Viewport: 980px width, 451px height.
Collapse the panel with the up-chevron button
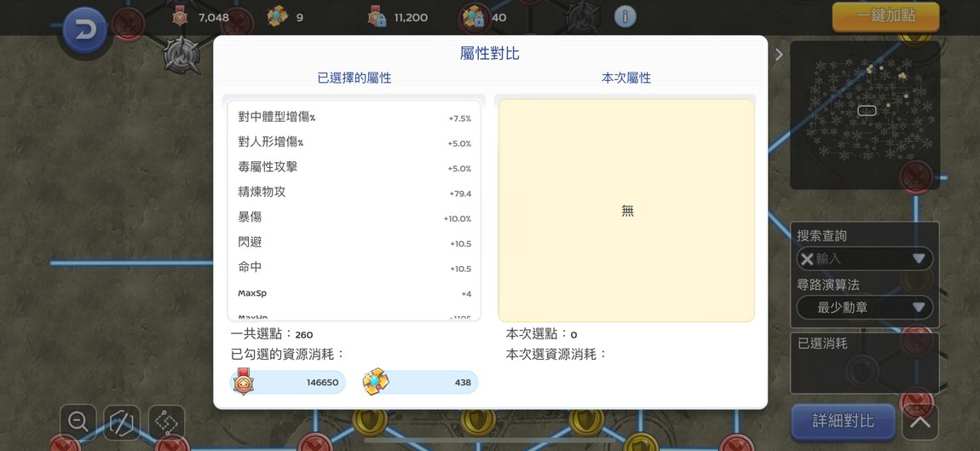point(920,421)
